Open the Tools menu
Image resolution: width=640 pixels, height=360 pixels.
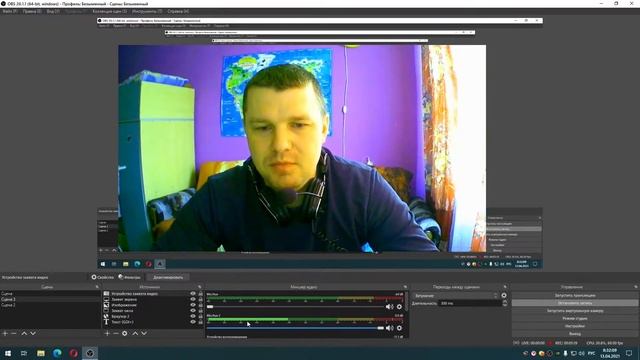click(x=147, y=11)
